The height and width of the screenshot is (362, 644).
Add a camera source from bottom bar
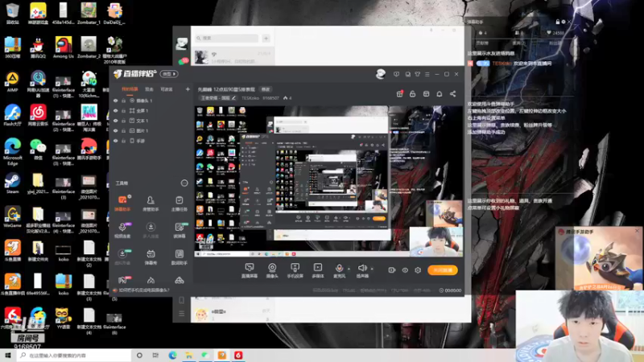pyautogui.click(x=272, y=270)
